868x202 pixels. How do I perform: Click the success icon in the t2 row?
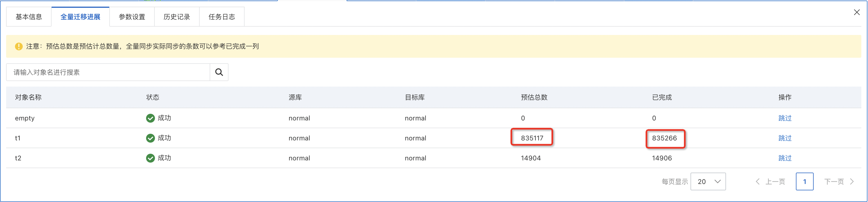(x=150, y=158)
